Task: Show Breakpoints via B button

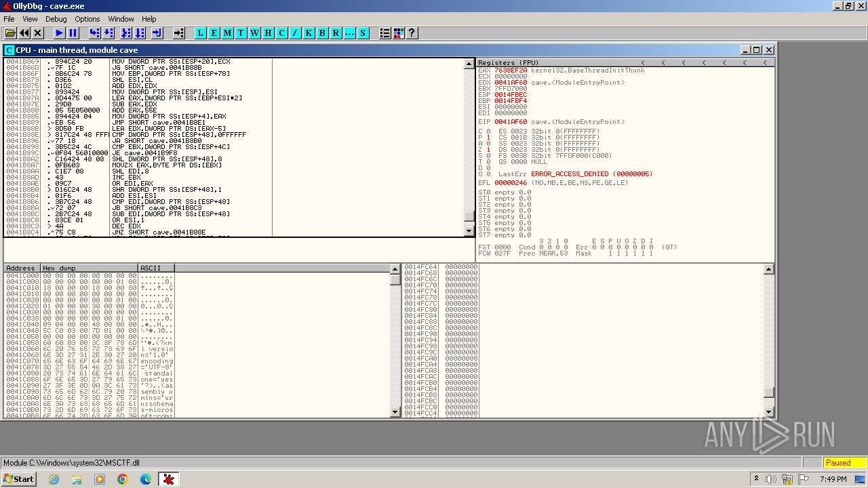Action: (322, 33)
